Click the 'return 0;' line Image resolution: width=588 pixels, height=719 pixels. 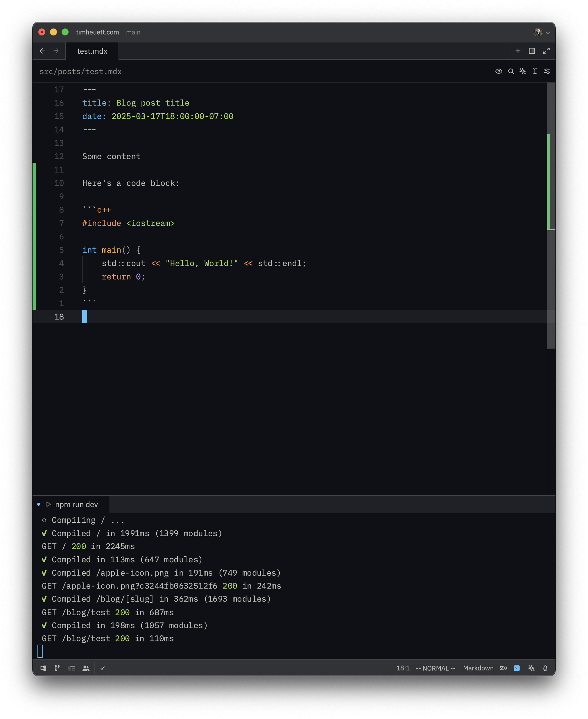point(123,277)
